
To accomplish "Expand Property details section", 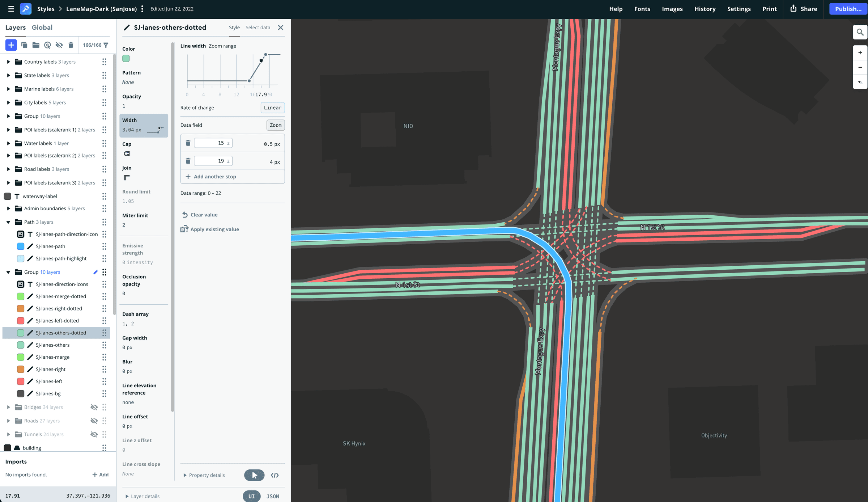I will [204, 476].
